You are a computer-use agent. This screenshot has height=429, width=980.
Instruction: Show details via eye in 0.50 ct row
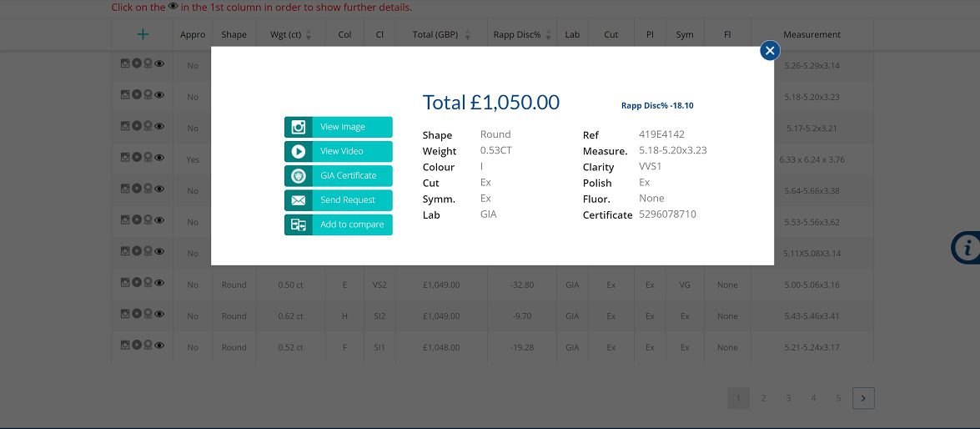click(x=159, y=282)
